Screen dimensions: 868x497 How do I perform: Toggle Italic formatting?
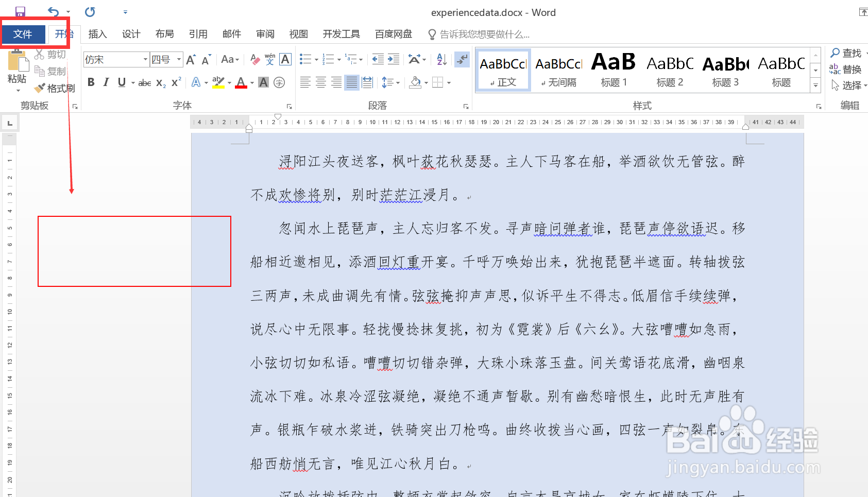pos(106,82)
